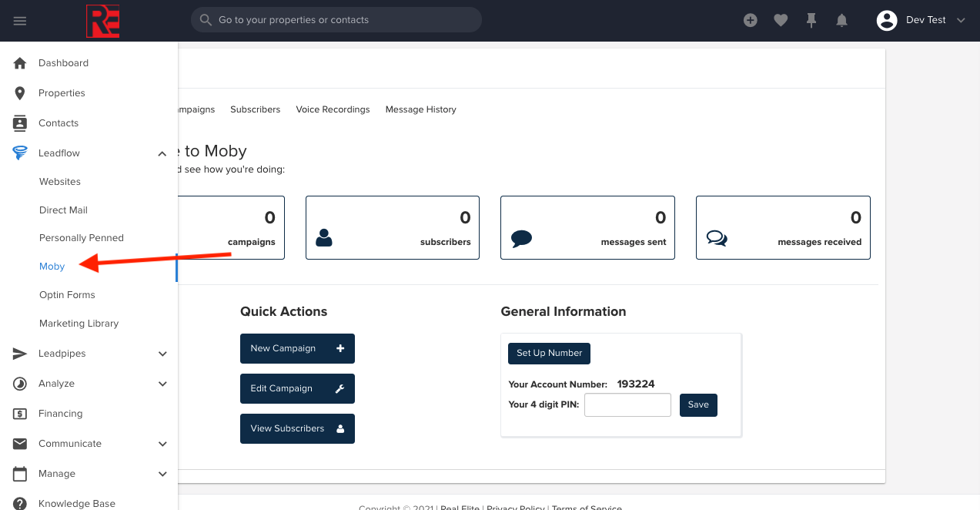Click the Manage calendar icon
This screenshot has width=980, height=510.
point(20,474)
